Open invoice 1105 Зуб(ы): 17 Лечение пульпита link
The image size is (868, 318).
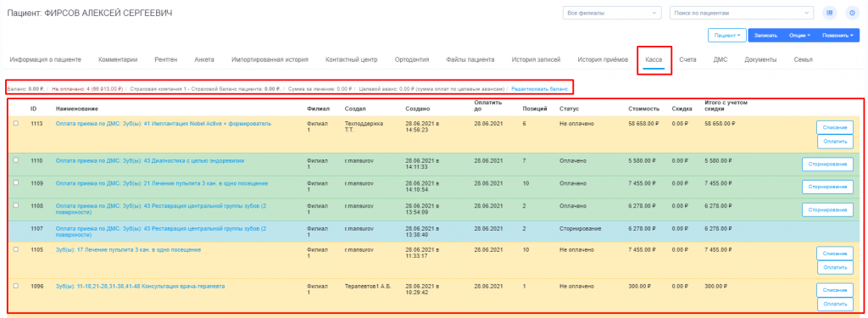point(129,250)
